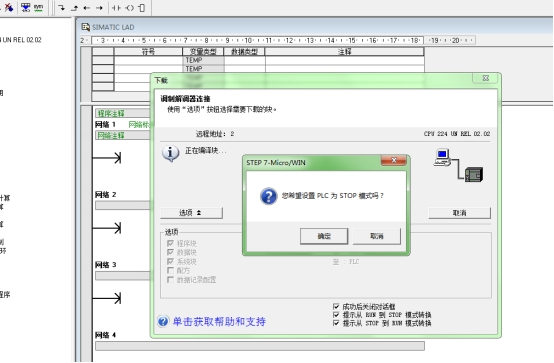Viewport: 554px width, 363px height.
Task: Toggle the 数据块 checkbox
Action: 170,252
